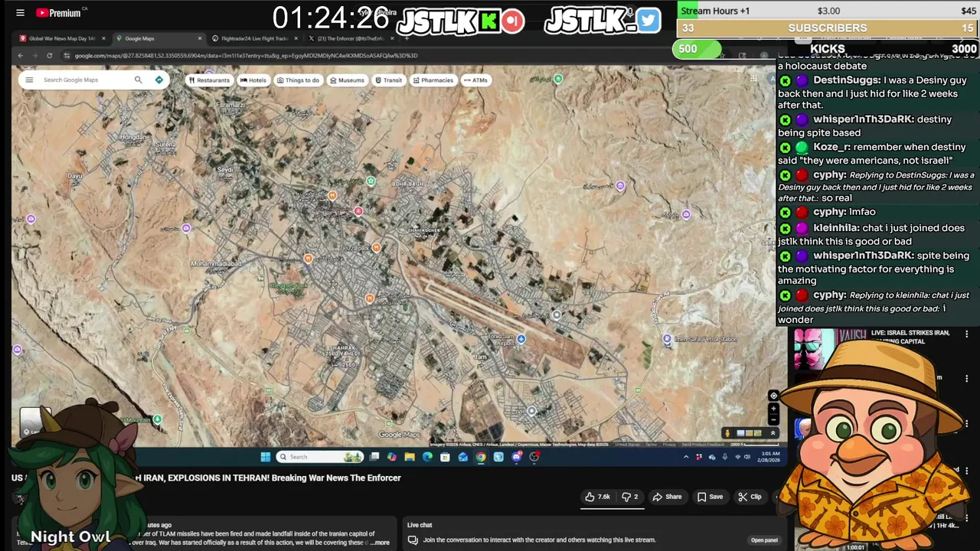Viewport: 980px width, 551px height.
Task: Open the Google Maps hamburger menu
Action: click(29, 80)
